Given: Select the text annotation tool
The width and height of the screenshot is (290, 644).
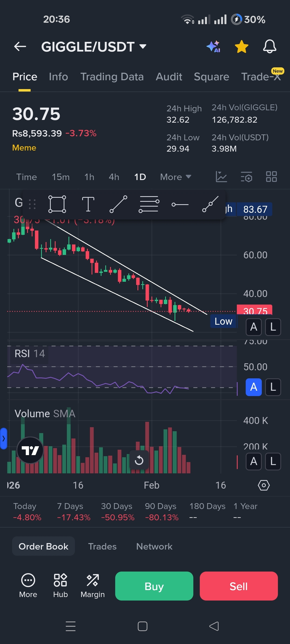Looking at the screenshot, I should click(x=88, y=204).
